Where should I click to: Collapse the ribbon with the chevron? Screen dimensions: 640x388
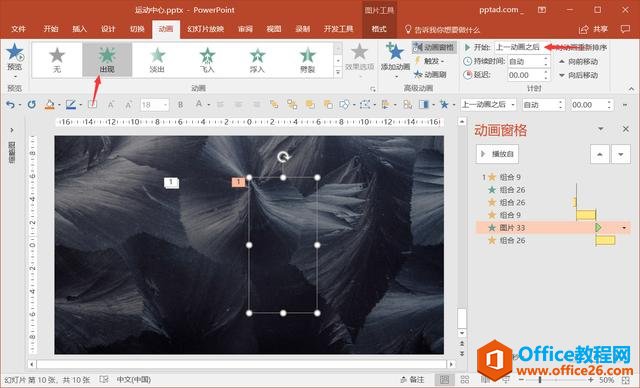[631, 89]
